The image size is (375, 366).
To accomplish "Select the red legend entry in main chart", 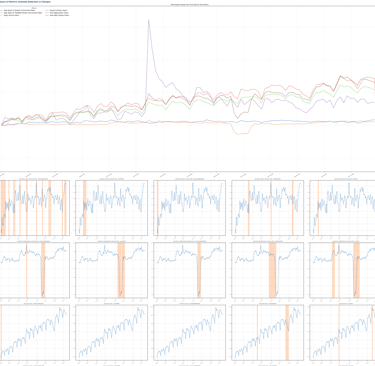I will pos(56,10).
